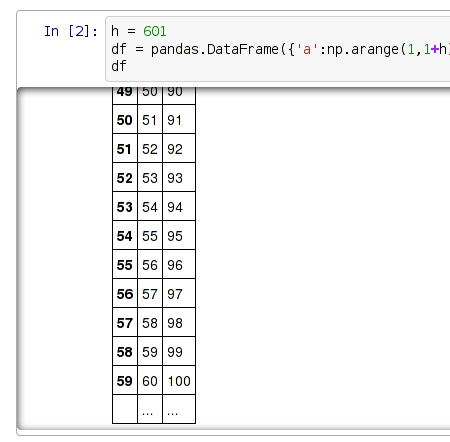The height and width of the screenshot is (442, 450).
Task: Click value 97 in row 56
Action: coord(179,293)
